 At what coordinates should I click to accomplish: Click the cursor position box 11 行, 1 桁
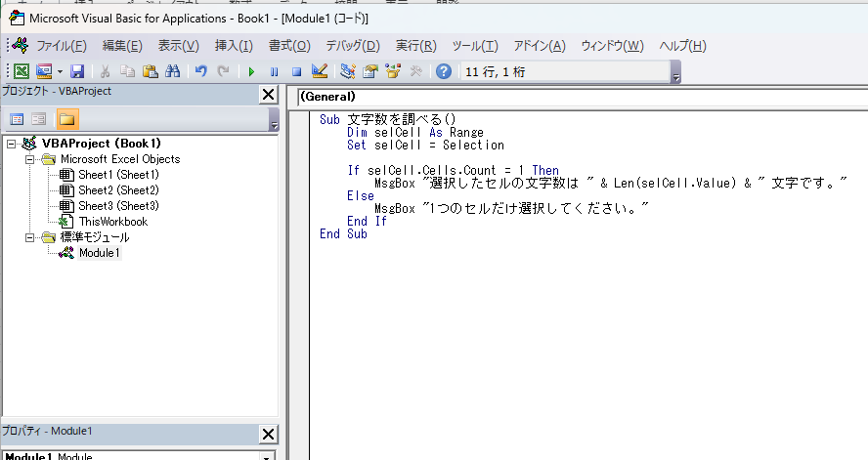point(565,72)
